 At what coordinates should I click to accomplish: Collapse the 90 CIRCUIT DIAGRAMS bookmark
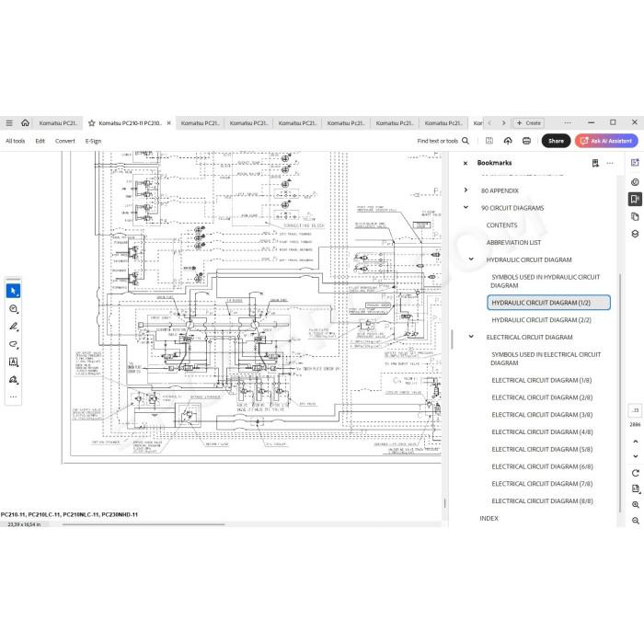click(466, 207)
